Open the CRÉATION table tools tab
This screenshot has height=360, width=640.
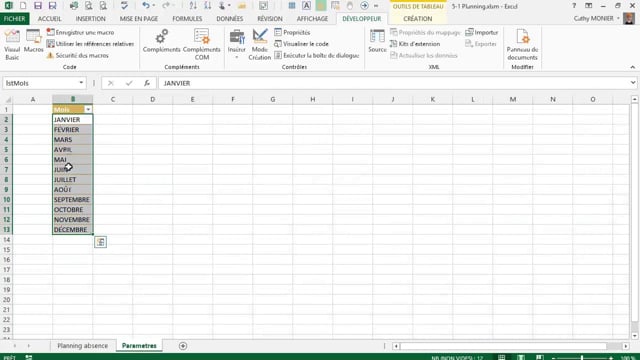click(418, 19)
